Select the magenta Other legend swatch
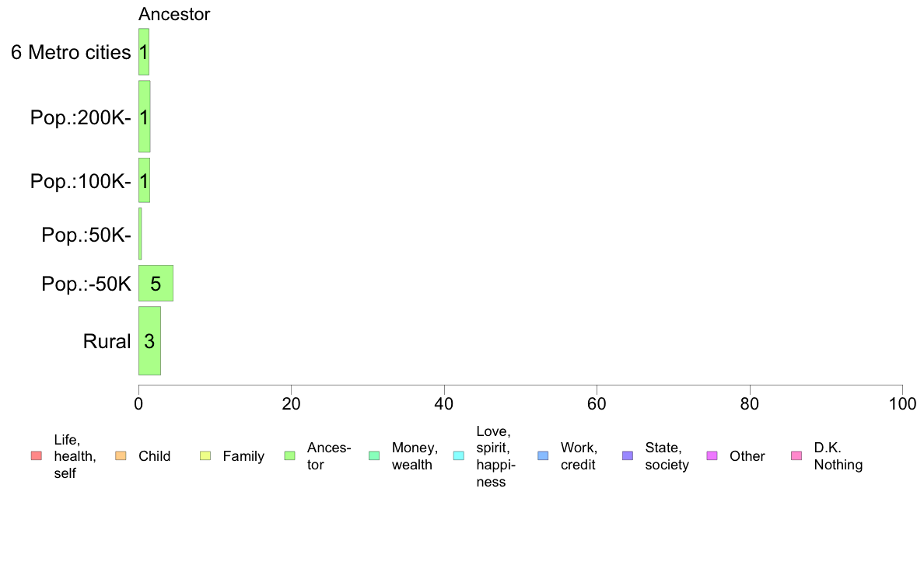 712,456
